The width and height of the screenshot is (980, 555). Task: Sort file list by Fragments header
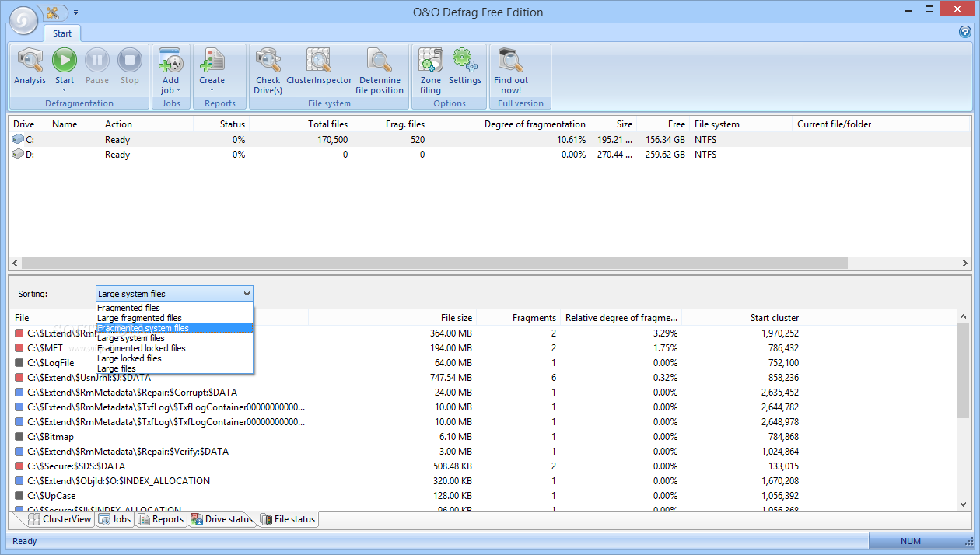(x=519, y=318)
